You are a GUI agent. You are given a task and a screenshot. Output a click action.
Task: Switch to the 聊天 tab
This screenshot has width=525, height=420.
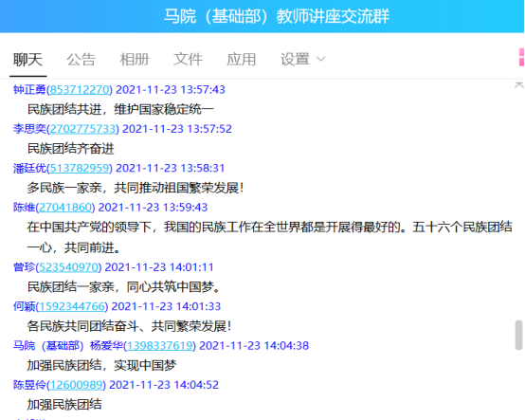click(27, 60)
